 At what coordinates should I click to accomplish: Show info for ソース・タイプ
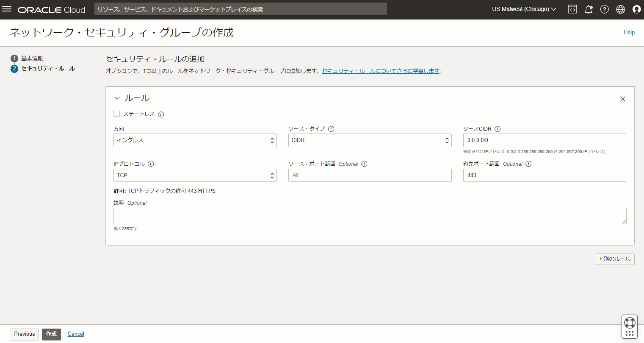pos(331,129)
